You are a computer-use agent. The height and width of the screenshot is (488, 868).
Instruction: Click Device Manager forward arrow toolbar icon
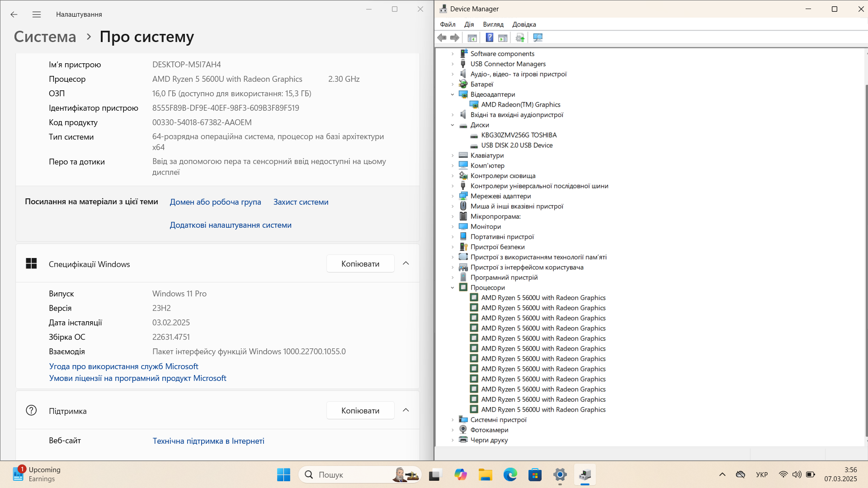tap(455, 38)
